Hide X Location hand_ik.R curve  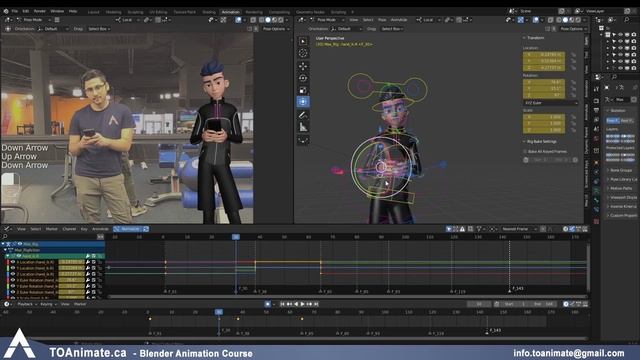(x=13, y=262)
